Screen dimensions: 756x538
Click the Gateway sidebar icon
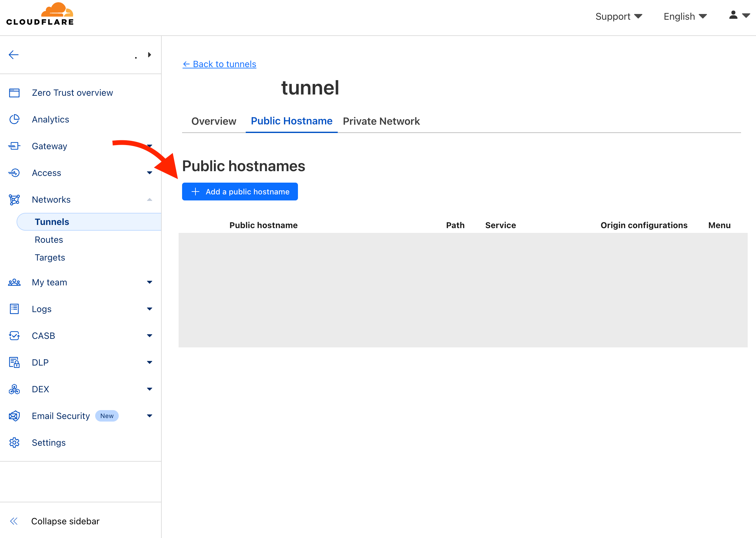(14, 146)
